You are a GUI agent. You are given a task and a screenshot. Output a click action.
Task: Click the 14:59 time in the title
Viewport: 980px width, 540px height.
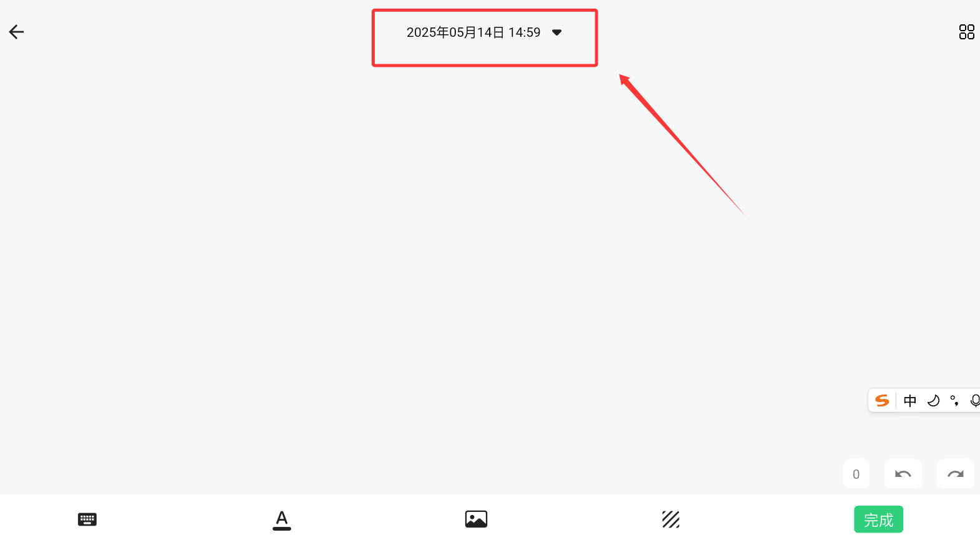pos(524,32)
